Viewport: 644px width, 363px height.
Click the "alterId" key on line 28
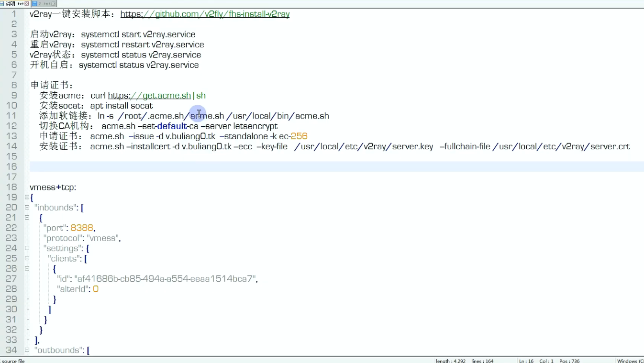(x=73, y=289)
